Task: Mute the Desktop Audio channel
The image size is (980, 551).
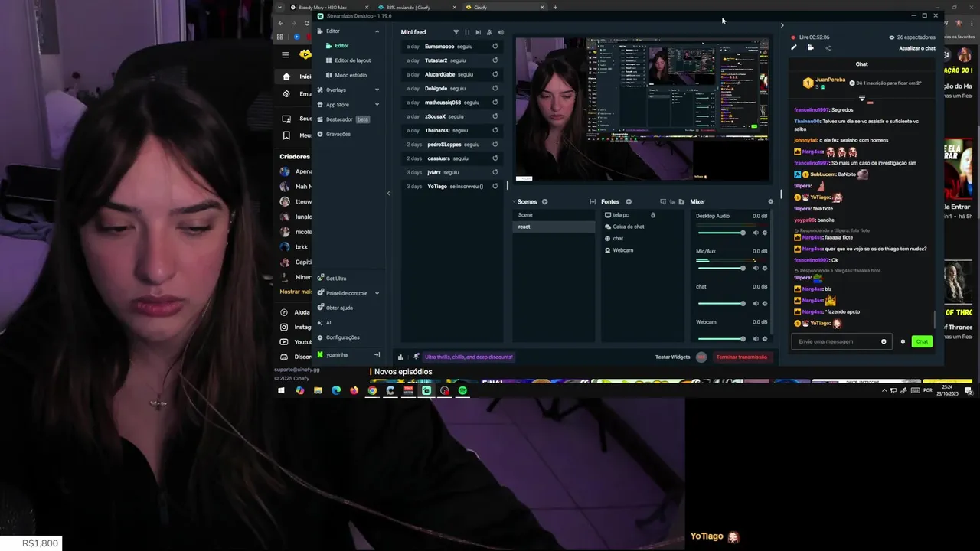Action: 756,233
